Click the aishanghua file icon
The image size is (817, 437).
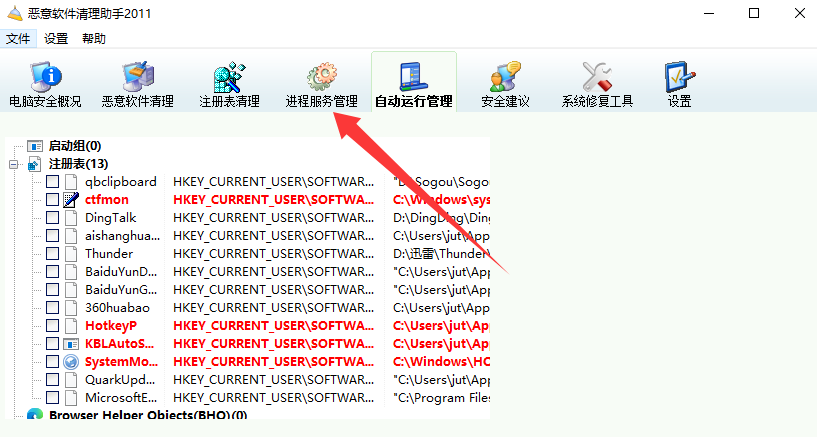(x=71, y=235)
